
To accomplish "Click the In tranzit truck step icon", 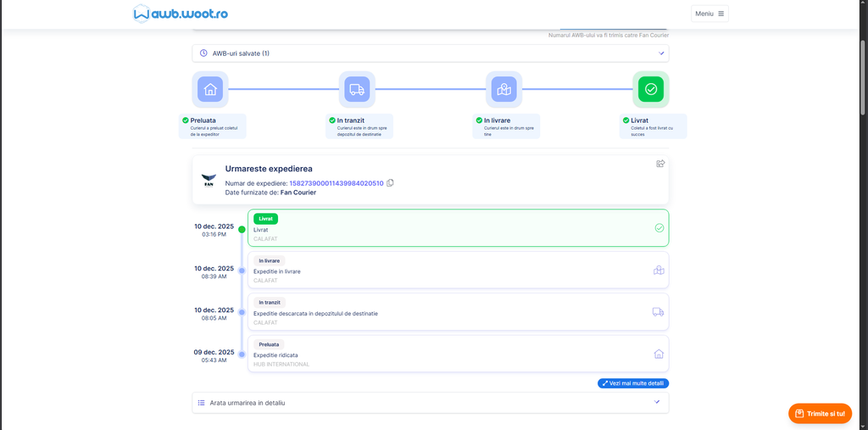I will [357, 89].
